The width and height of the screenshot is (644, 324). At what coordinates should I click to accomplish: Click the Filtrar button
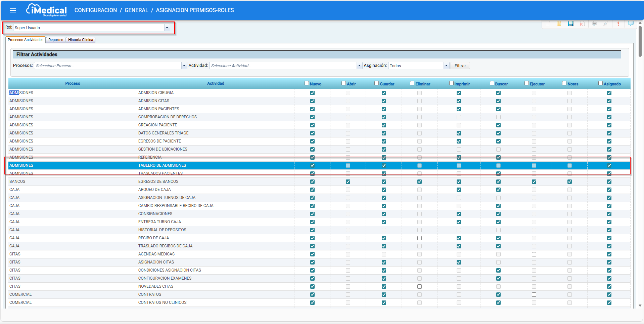coord(460,66)
